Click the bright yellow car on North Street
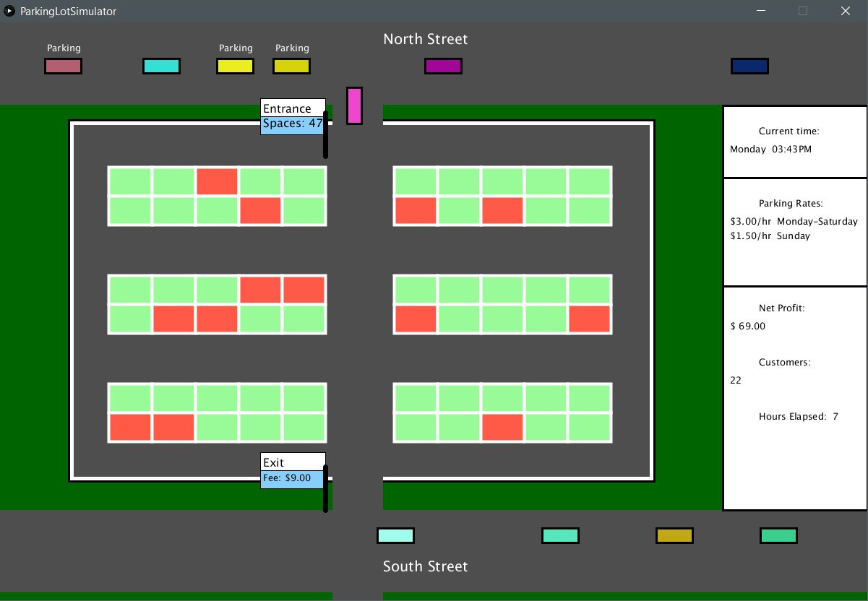Screen dimensions: 868x601 235,66
